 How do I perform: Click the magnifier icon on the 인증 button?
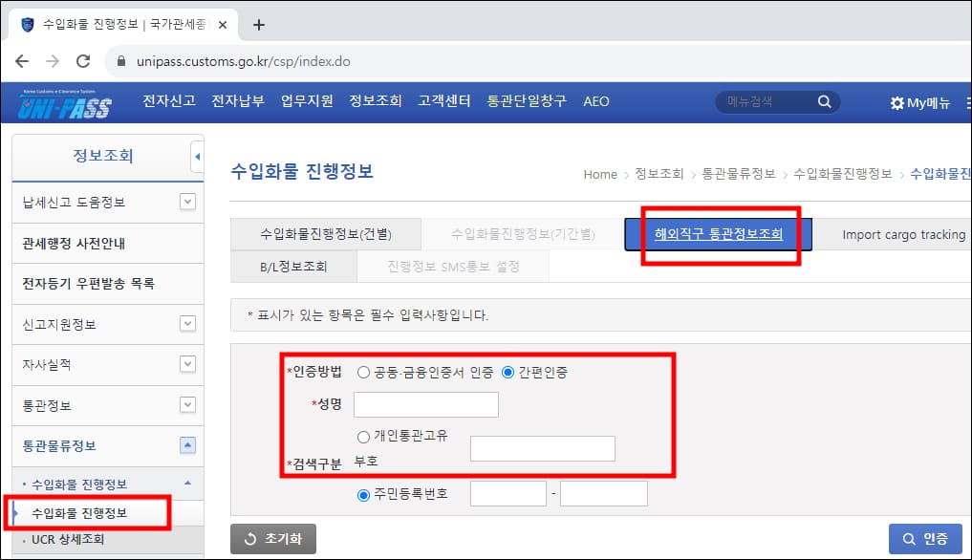(x=911, y=538)
